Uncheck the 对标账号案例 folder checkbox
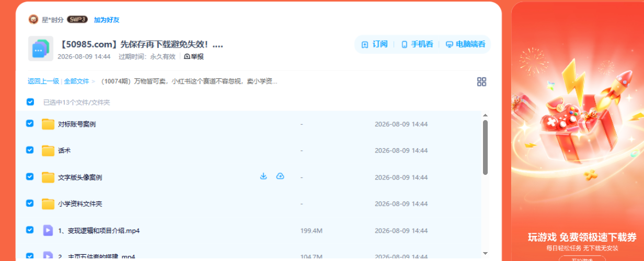Image resolution: width=644 pixels, height=261 pixels. [x=30, y=124]
